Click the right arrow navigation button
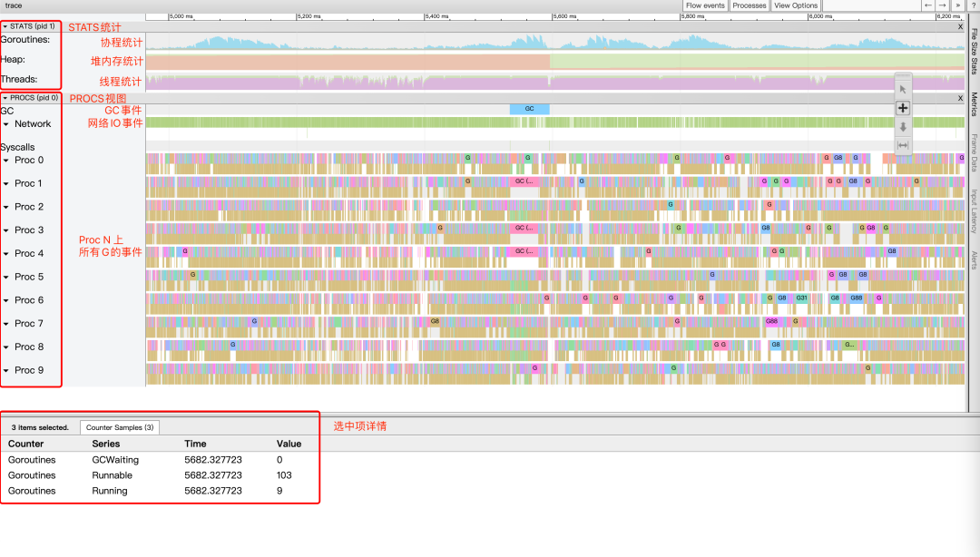 tap(943, 5)
